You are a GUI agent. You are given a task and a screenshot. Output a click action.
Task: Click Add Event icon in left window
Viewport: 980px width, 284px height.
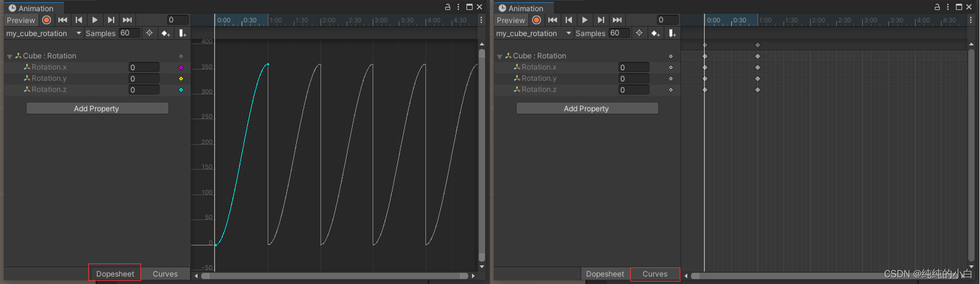tap(182, 33)
